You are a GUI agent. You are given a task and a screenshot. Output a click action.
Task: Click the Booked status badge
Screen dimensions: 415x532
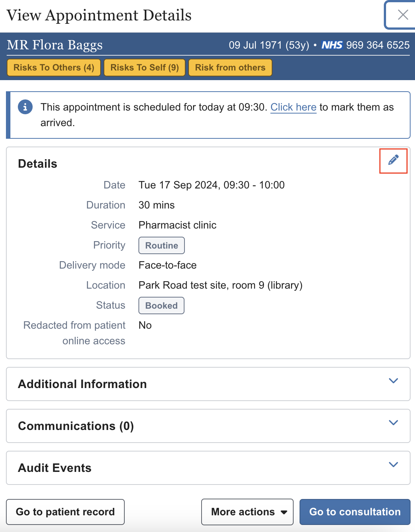161,306
